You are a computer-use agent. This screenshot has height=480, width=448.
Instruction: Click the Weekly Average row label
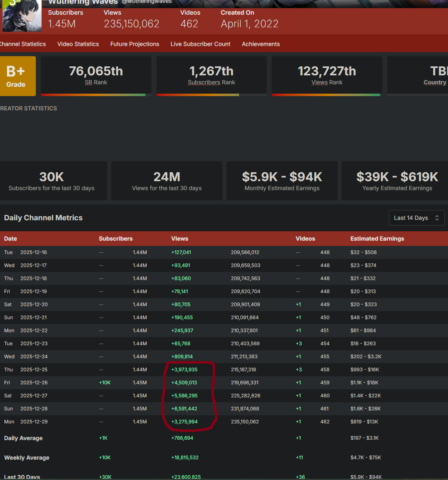[26, 458]
